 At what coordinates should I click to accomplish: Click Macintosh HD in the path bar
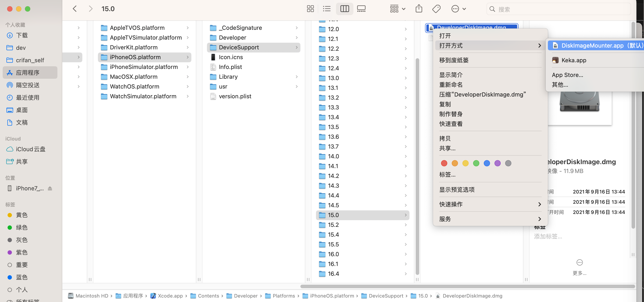click(x=88, y=296)
